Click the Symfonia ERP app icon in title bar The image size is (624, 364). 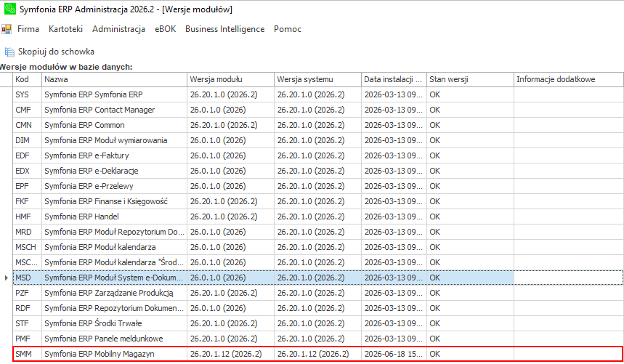click(9, 9)
